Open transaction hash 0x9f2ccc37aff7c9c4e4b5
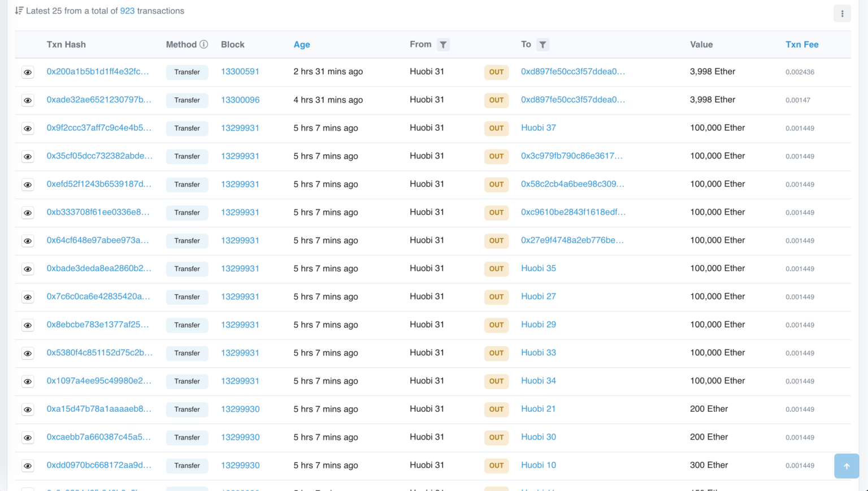 99,128
